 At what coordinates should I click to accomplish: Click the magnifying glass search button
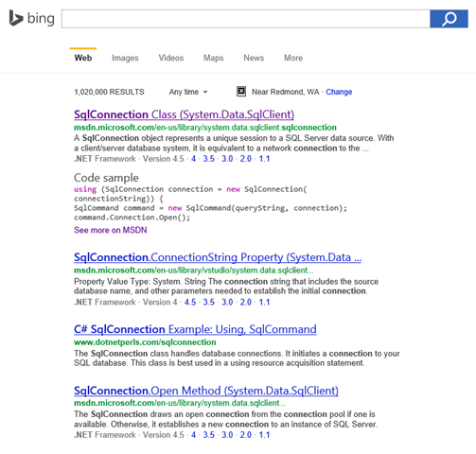(x=449, y=19)
